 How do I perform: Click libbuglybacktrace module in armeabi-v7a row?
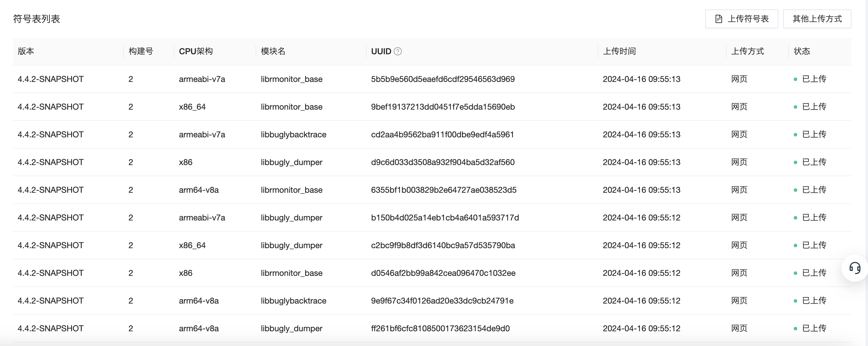[x=293, y=134]
